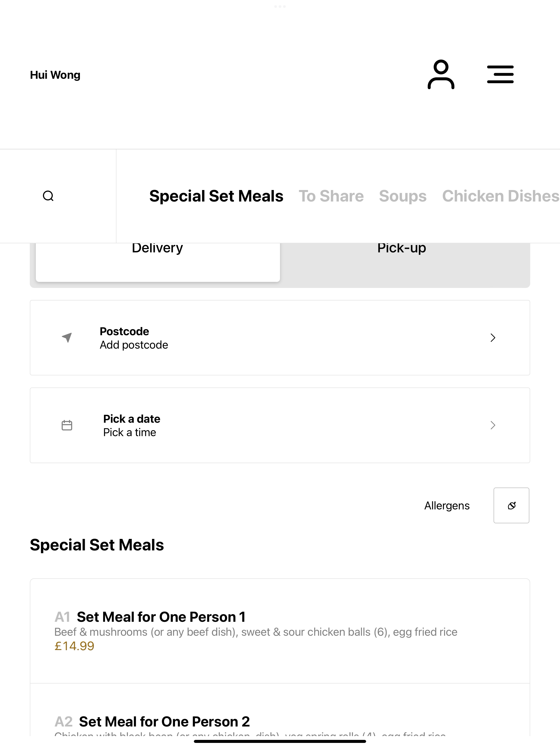Click the calendar icon beside Pick a date
The image size is (560, 747).
(x=67, y=425)
